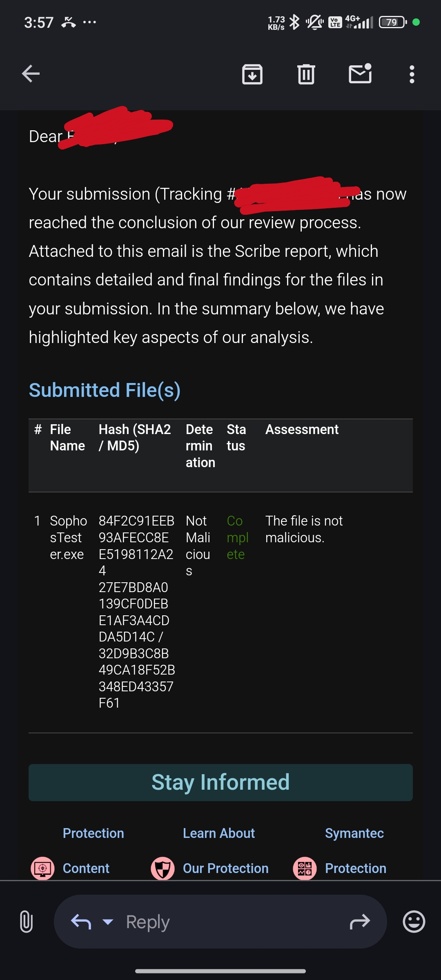
Task: Tap the back arrow to leave email
Action: point(31,74)
